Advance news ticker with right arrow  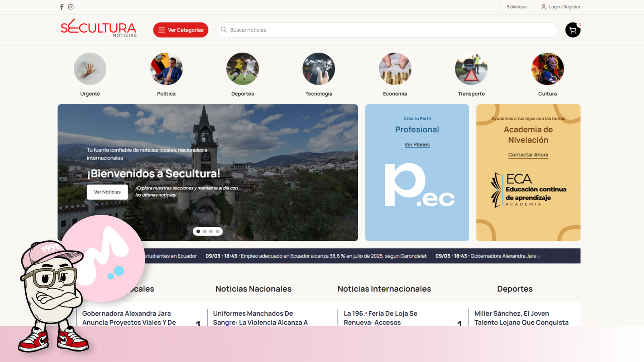(x=570, y=255)
